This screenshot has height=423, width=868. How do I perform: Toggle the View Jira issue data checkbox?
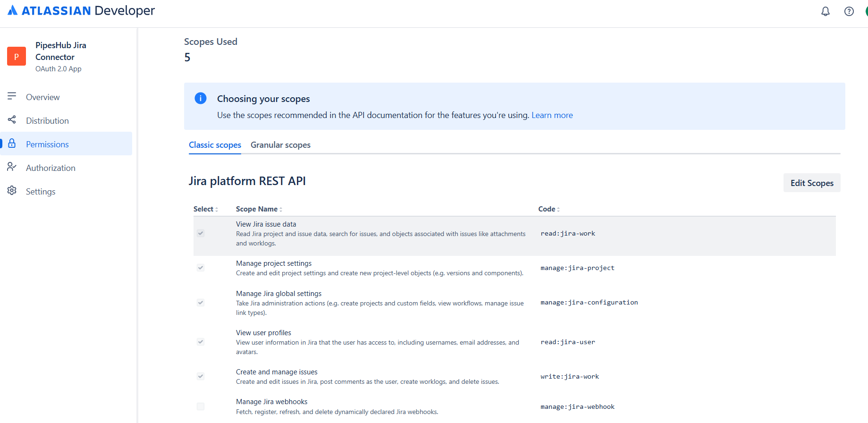(201, 233)
